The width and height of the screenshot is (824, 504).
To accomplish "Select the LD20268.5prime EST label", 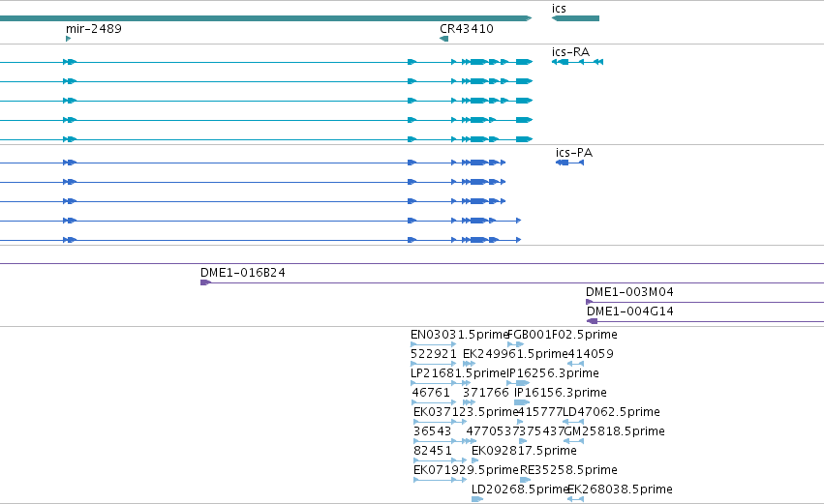I will pos(519,489).
